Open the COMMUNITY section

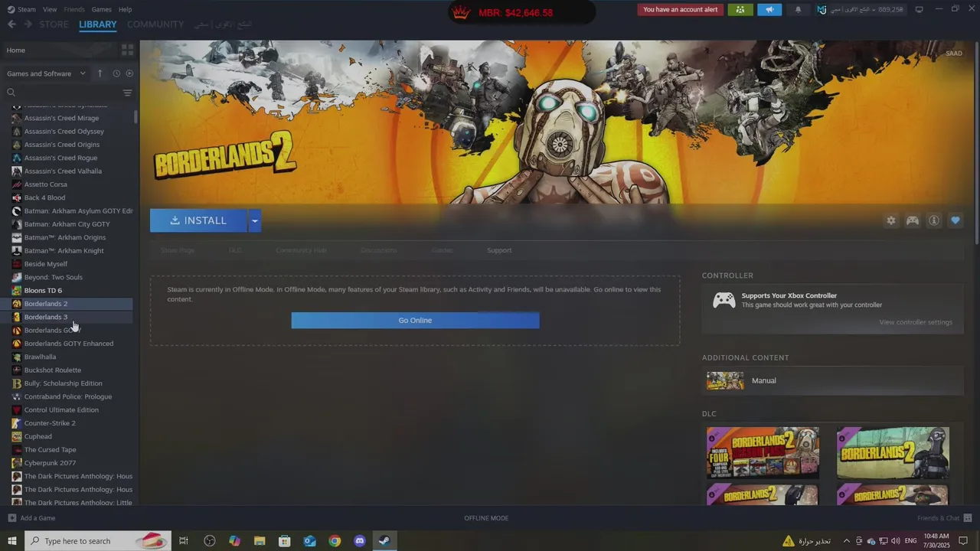coord(155,24)
